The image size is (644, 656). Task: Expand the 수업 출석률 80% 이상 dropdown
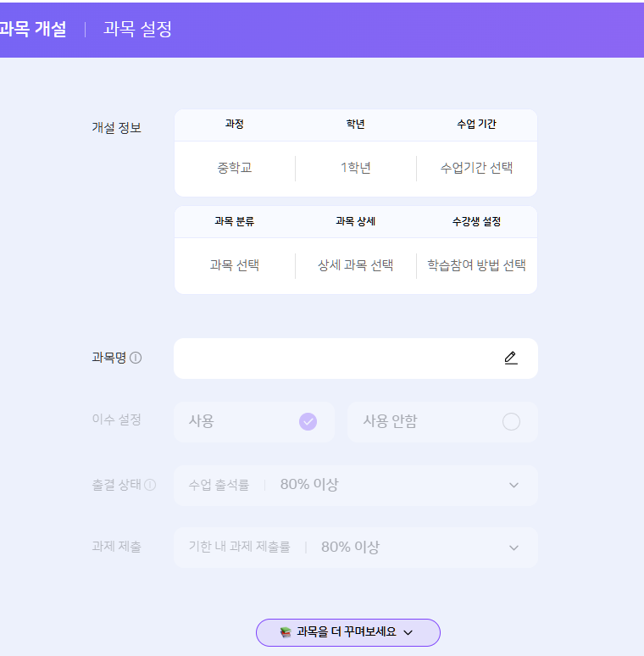356,486
